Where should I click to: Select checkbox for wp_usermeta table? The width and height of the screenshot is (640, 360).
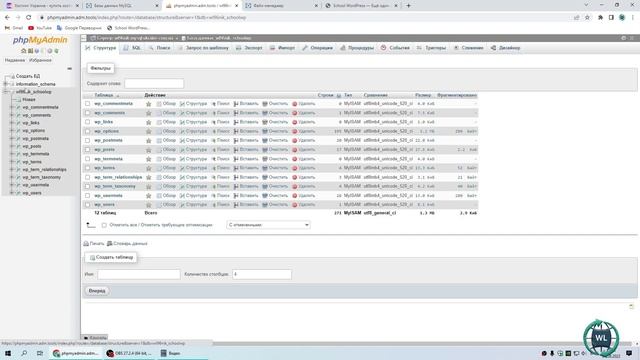tap(87, 196)
